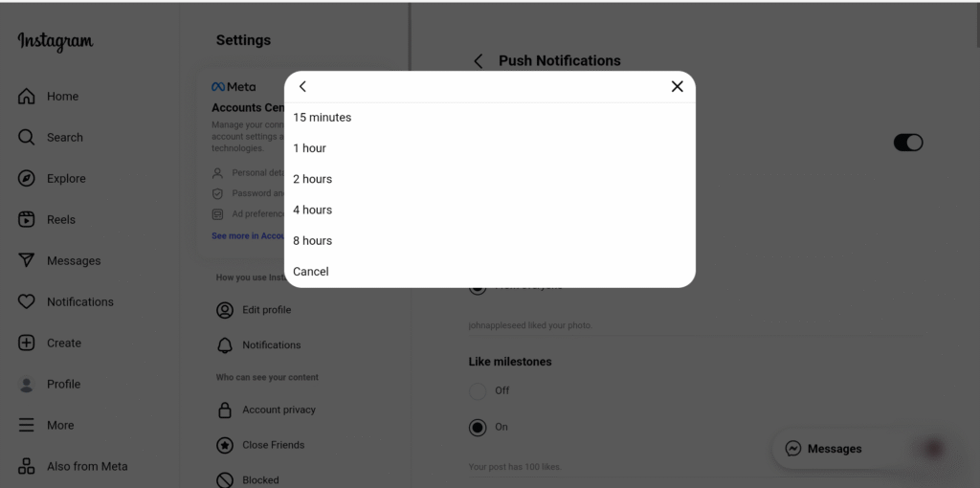
Task: Open the Messages paper plane icon
Action: pyautogui.click(x=27, y=261)
